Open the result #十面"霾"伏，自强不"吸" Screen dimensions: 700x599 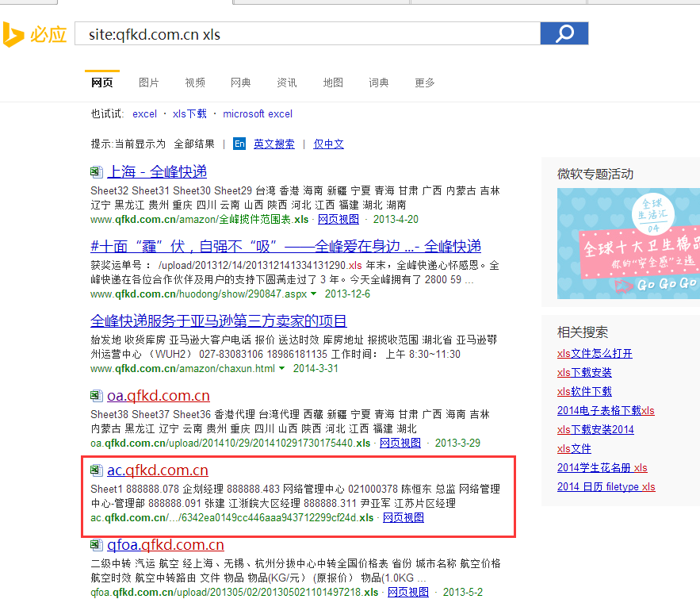pos(285,246)
